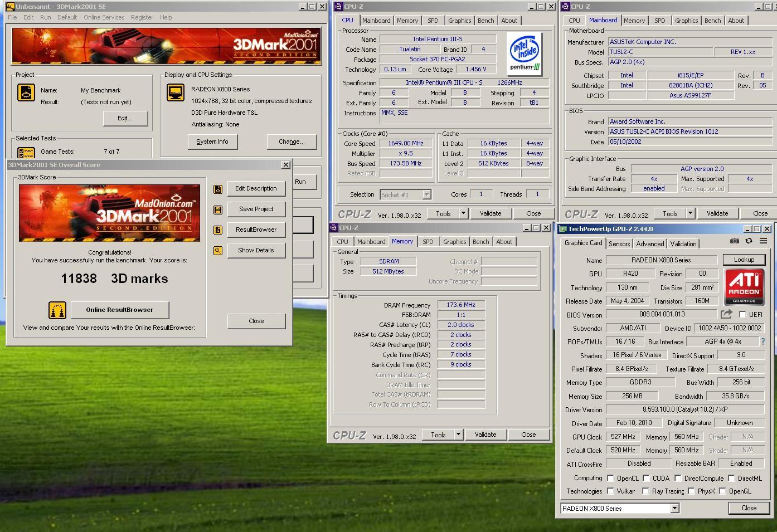Open the Tools dropdown arrow in CPU-Z CPU window
Screen dimensions: 777x532
click(x=463, y=213)
